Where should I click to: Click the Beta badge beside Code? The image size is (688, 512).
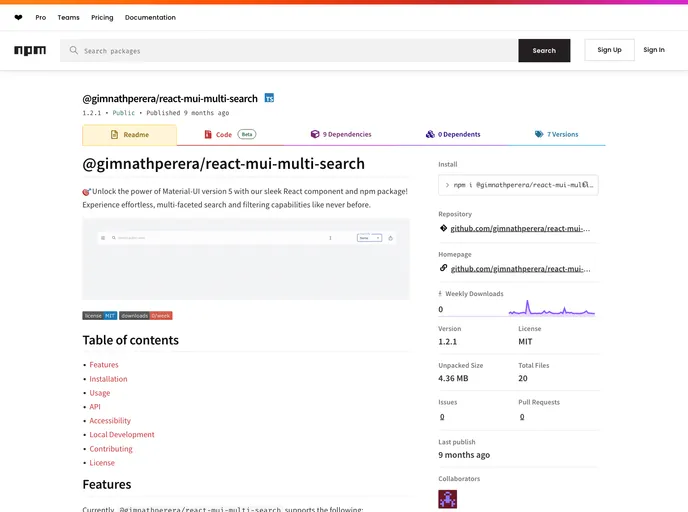pos(247,134)
